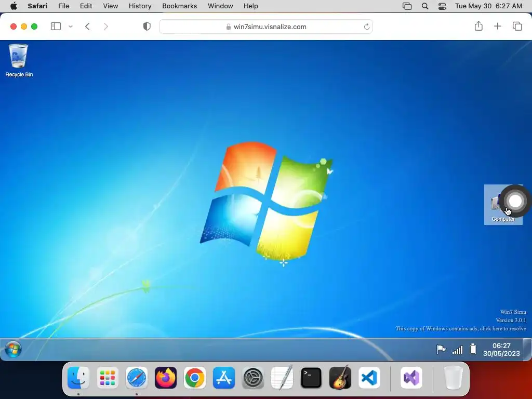Open the Edit menu
This screenshot has width=532, height=399.
coord(86,6)
